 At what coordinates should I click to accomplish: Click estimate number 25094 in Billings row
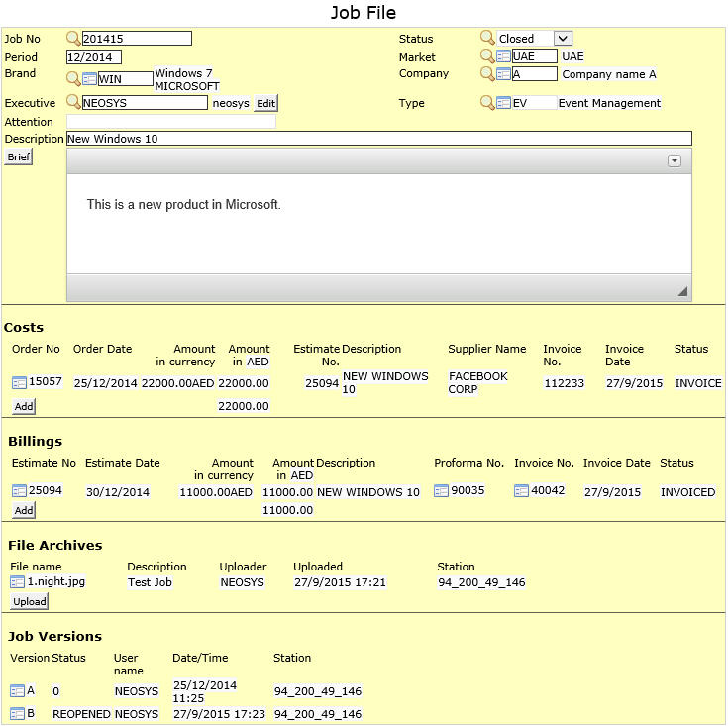coord(45,490)
